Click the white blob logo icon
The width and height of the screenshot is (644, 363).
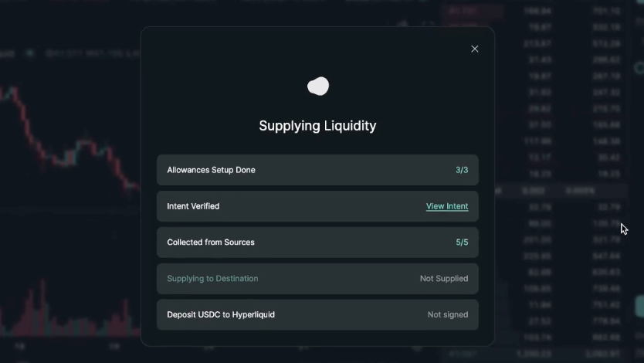point(318,87)
